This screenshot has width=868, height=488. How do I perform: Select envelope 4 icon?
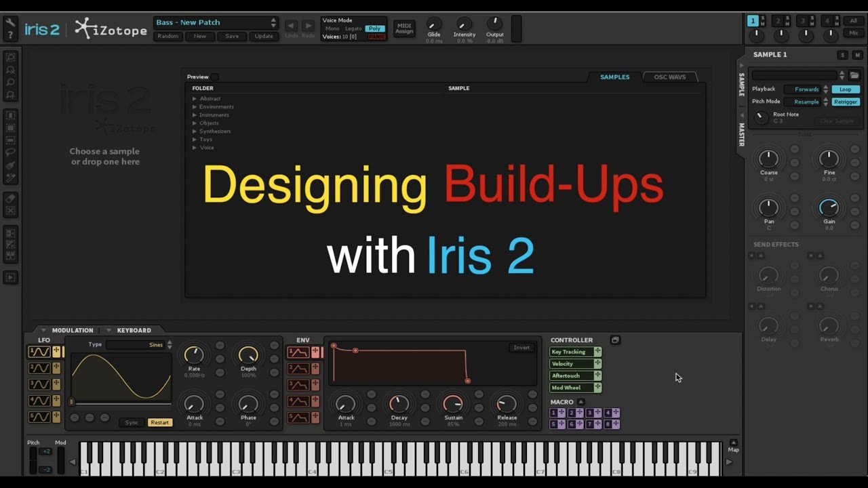(298, 401)
